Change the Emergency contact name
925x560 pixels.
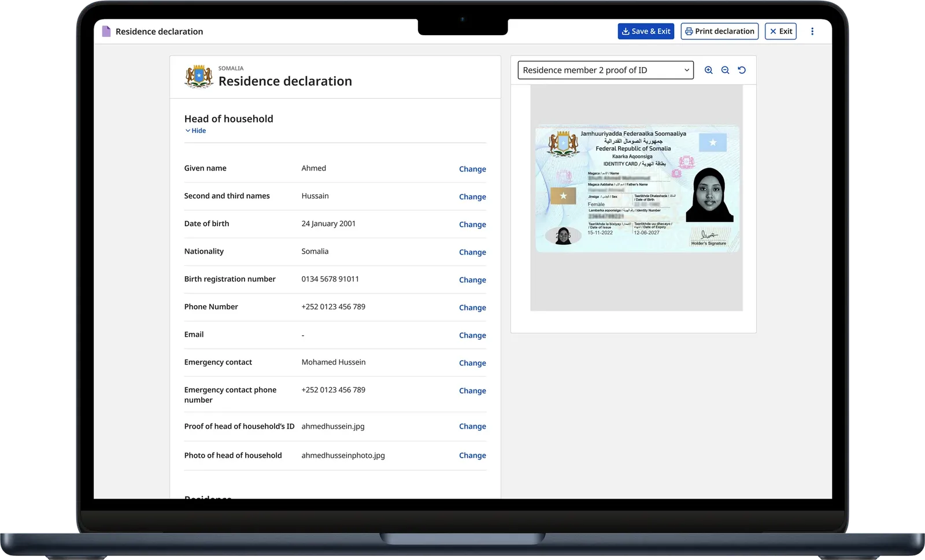tap(472, 363)
